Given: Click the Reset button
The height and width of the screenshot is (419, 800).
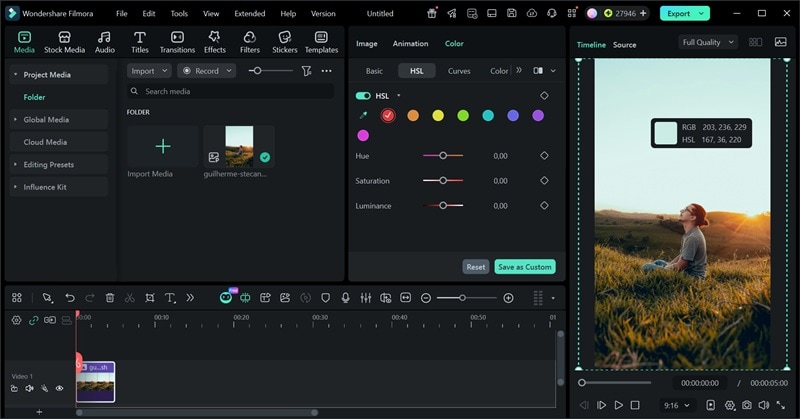Looking at the screenshot, I should coord(476,267).
